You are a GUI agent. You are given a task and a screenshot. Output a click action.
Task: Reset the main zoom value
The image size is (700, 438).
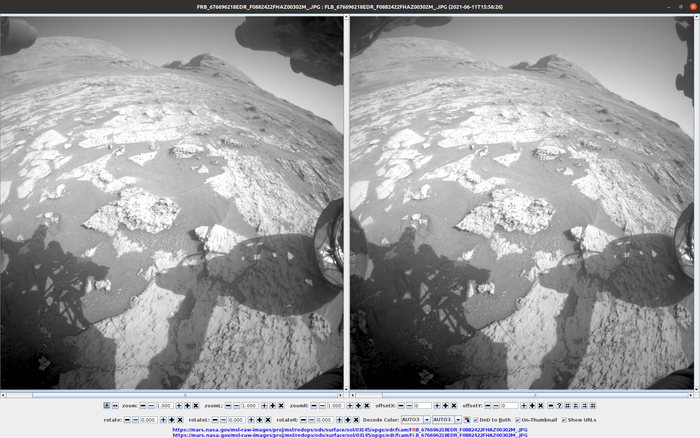(196, 406)
